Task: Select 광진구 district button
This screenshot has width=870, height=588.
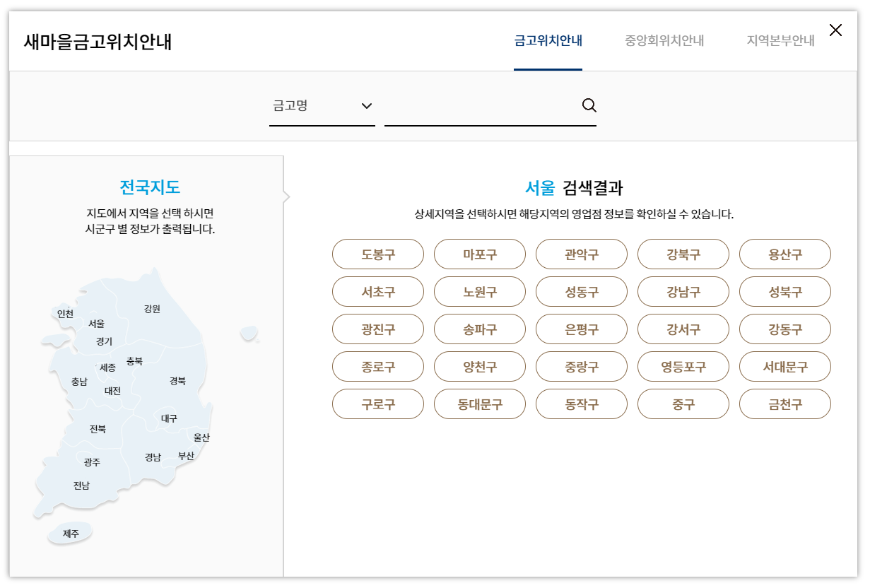Action: click(x=378, y=329)
